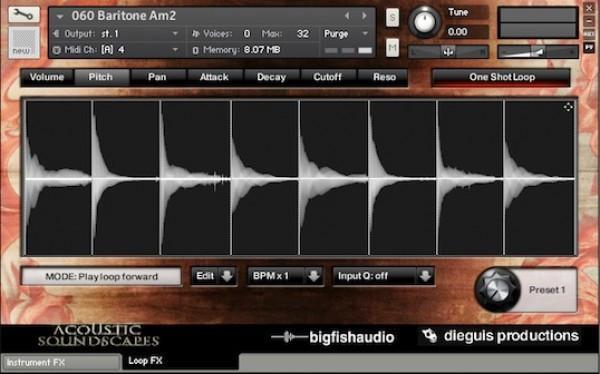Image resolution: width=600 pixels, height=374 pixels.
Task: Expand the instrument header collapse arrow
Action: [x=60, y=17]
